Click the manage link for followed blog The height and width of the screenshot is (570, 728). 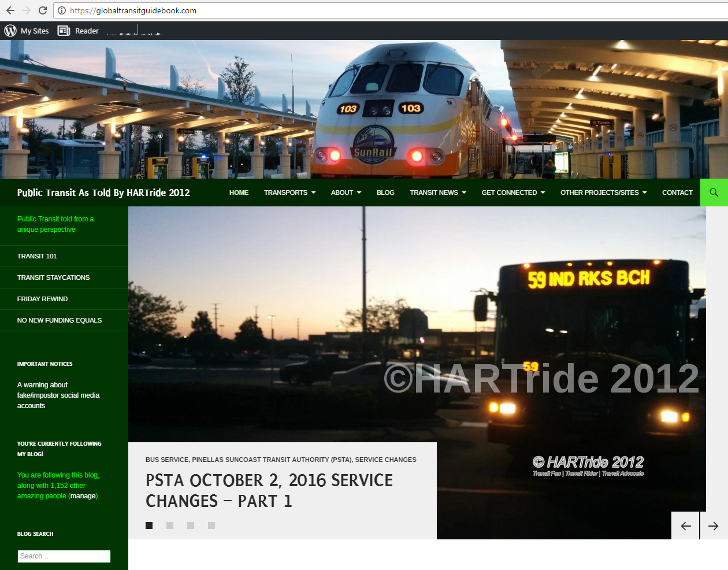click(83, 496)
